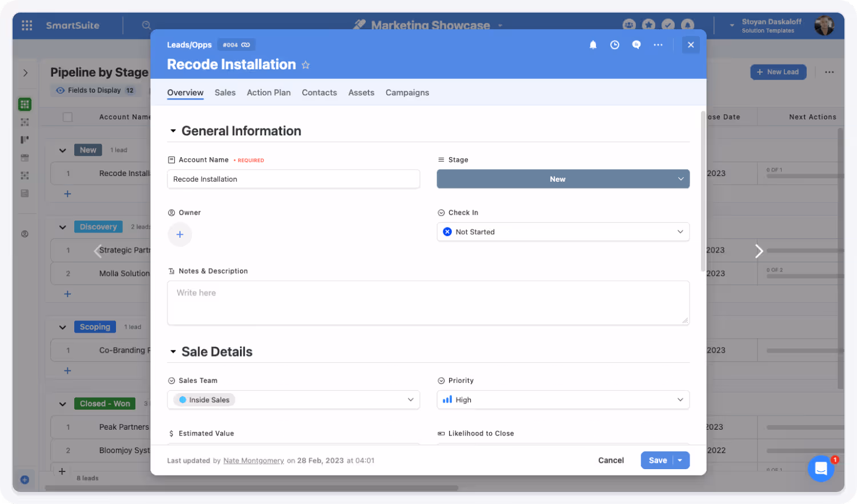This screenshot has height=504, width=857.
Task: Click the 0 OF 2 progress bar
Action: pyautogui.click(x=804, y=276)
